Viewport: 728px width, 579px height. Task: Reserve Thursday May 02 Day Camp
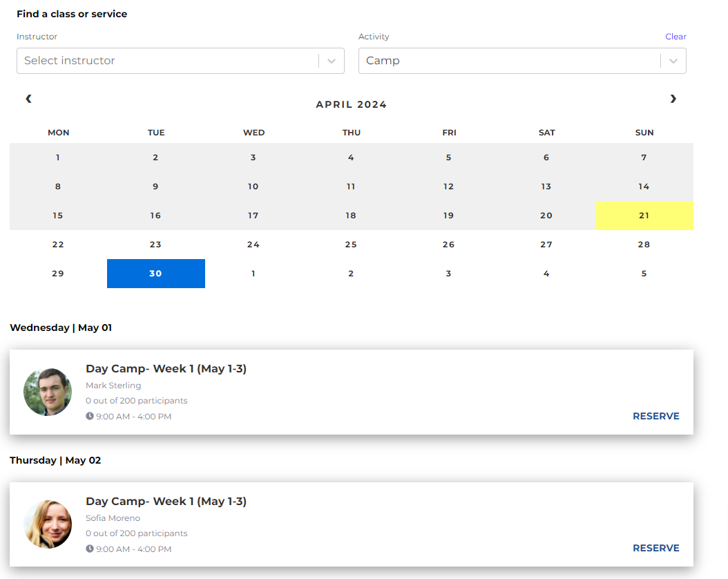[x=655, y=548]
